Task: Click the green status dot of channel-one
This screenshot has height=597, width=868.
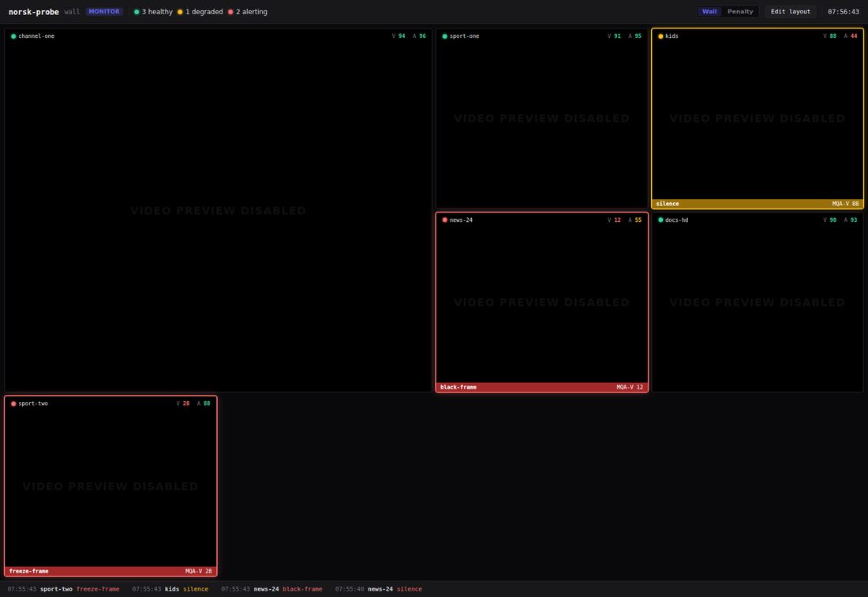Action: coord(13,36)
